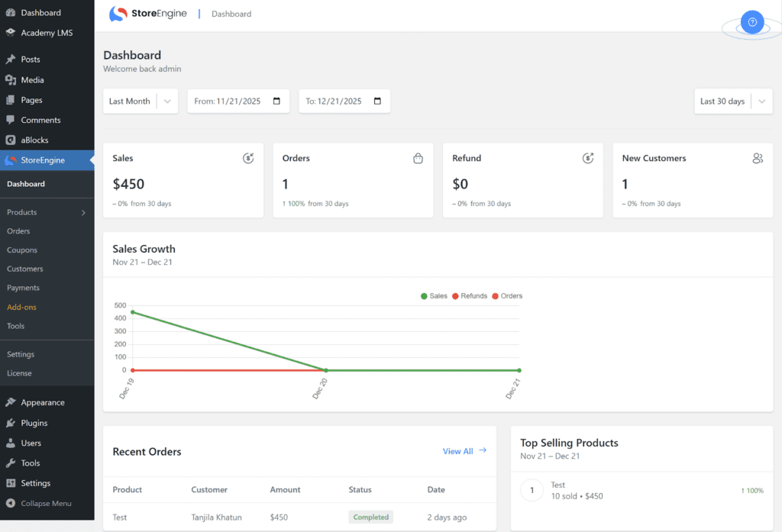Go to Academy LMS in sidebar

(x=46, y=33)
